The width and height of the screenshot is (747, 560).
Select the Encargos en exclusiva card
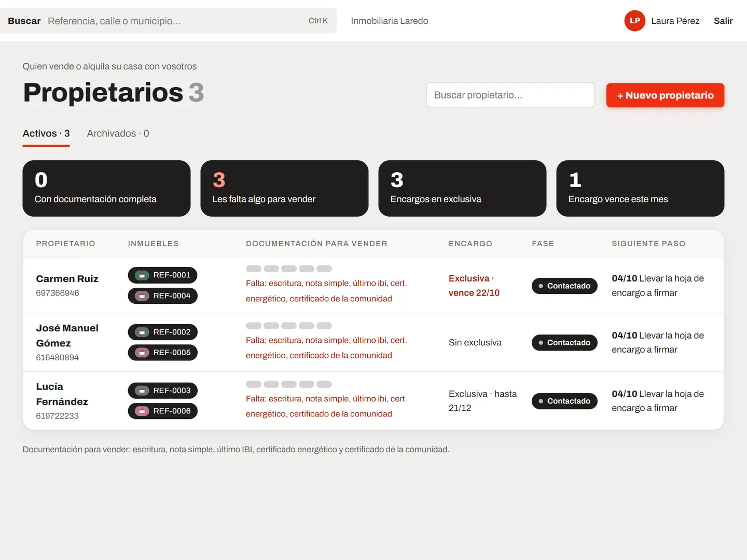462,188
